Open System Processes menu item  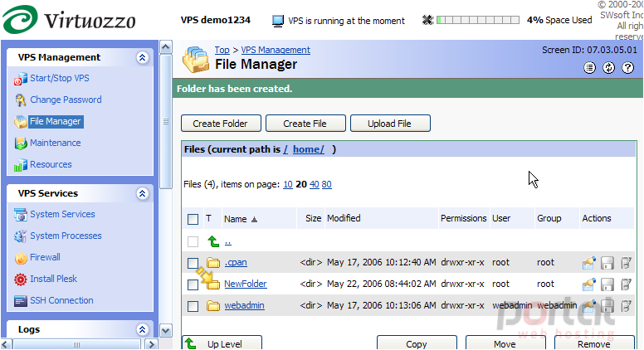point(66,236)
